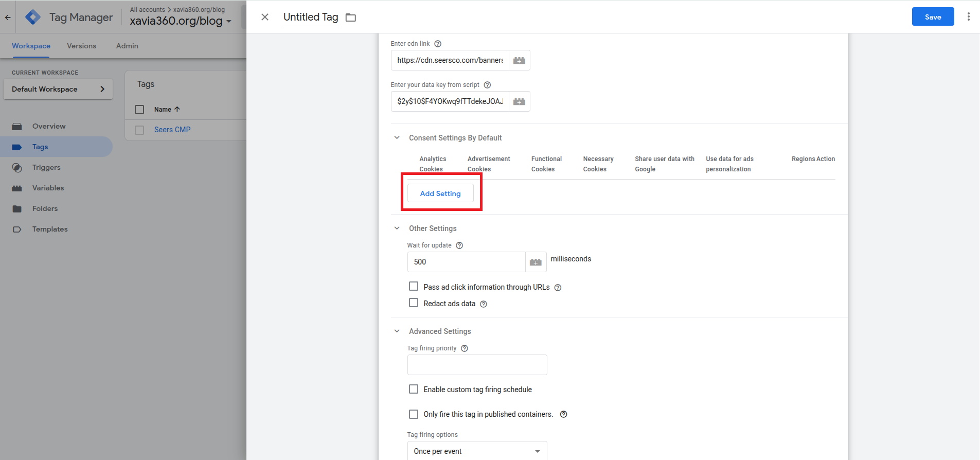Switch to the Admin tab

coord(127,46)
